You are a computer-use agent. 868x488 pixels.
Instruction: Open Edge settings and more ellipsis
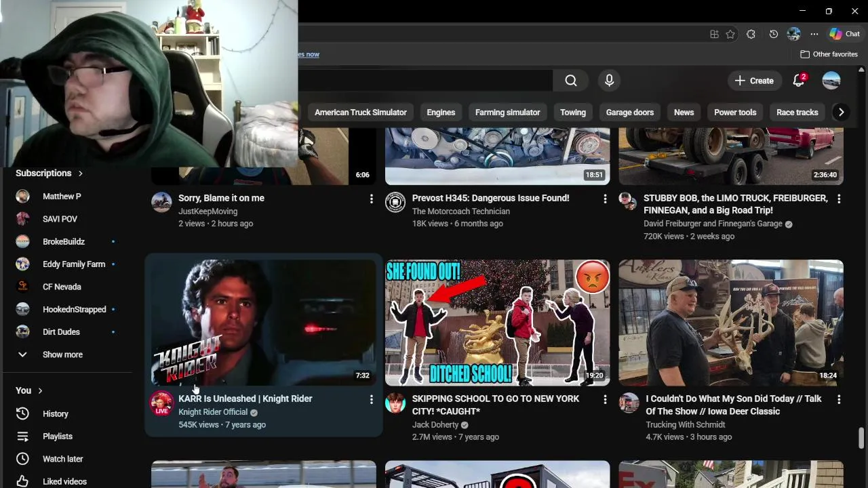click(x=814, y=34)
